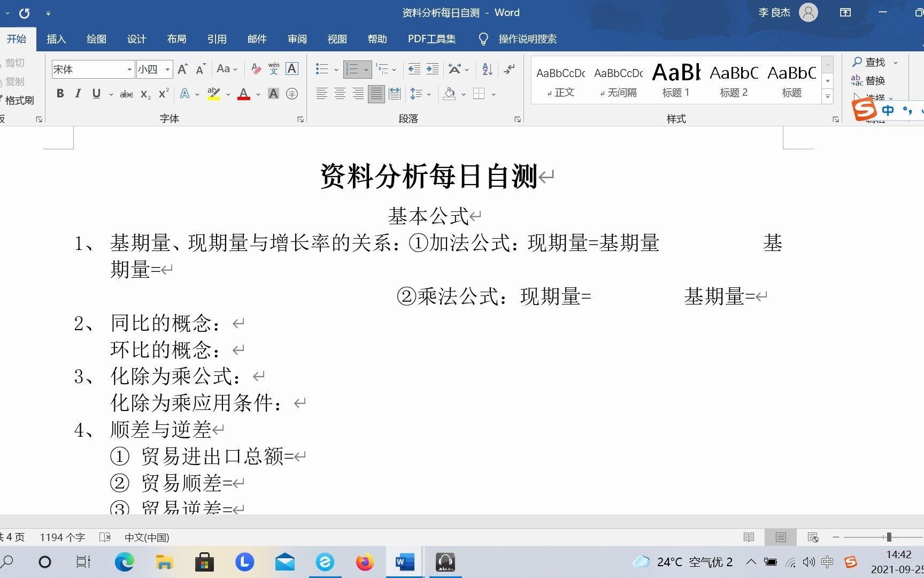Screen dimensions: 924x578
Task: Toggle italic formatting
Action: [x=78, y=94]
